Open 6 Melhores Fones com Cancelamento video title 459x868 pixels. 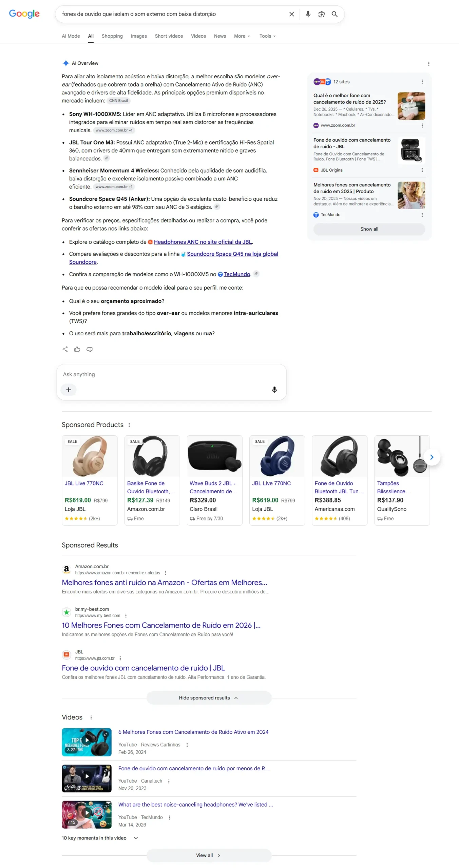[193, 732]
